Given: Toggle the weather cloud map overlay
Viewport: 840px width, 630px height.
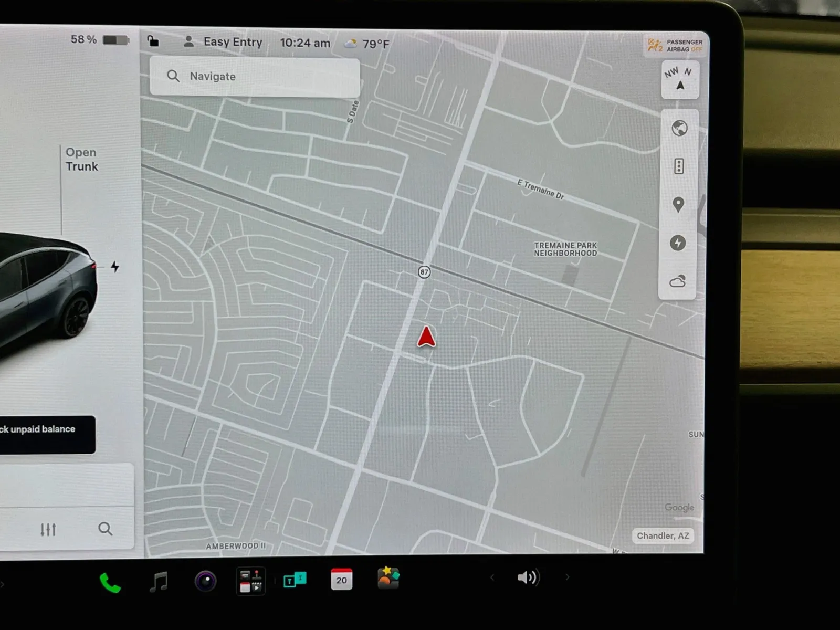Looking at the screenshot, I should pos(677,281).
